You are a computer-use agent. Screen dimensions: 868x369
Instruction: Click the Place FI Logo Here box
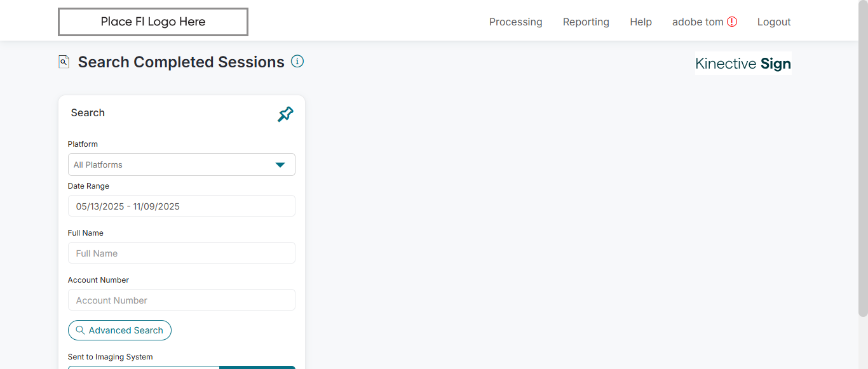(x=153, y=22)
